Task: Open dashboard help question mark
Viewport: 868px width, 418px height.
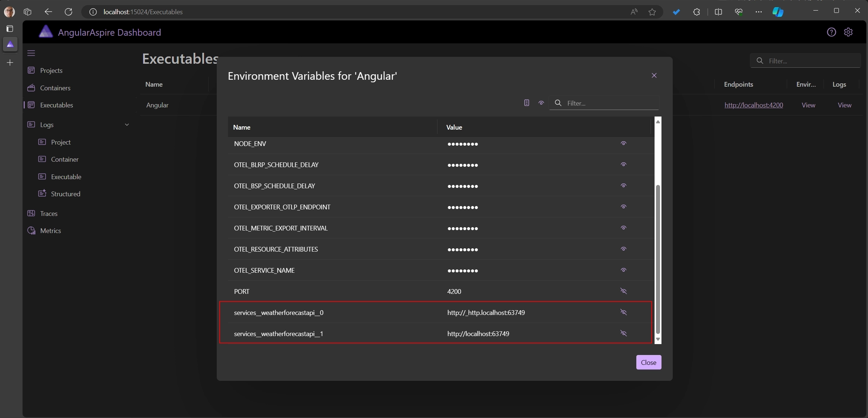Action: 831,32
